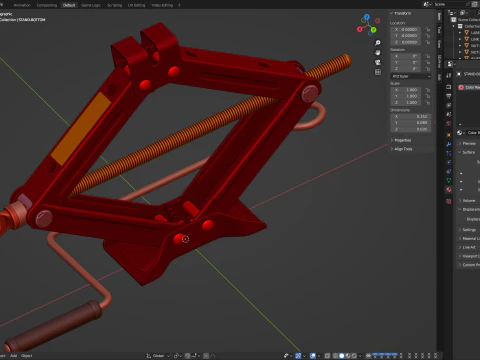Toggle proportional editing in viewport header

tap(206, 356)
